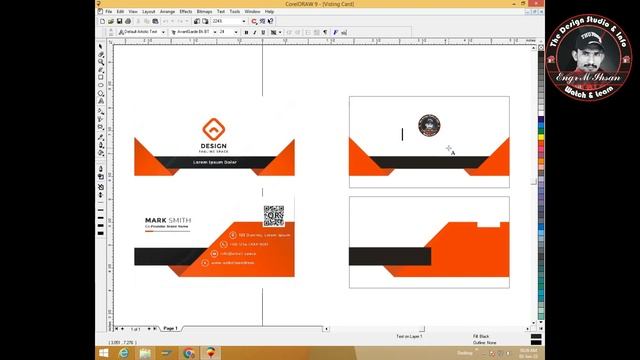Click the Open file icon
The width and height of the screenshot is (640, 360).
[111, 21]
